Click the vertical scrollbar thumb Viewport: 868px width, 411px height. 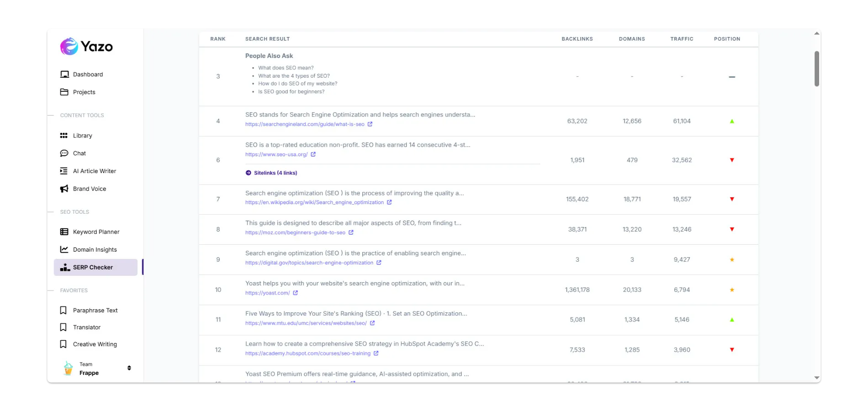[817, 68]
